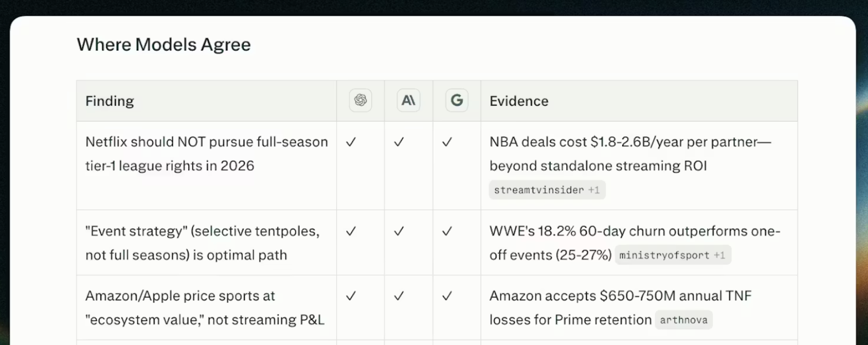Image resolution: width=868 pixels, height=345 pixels.
Task: Click the OpenAI model icon in the table header
Action: (x=360, y=100)
